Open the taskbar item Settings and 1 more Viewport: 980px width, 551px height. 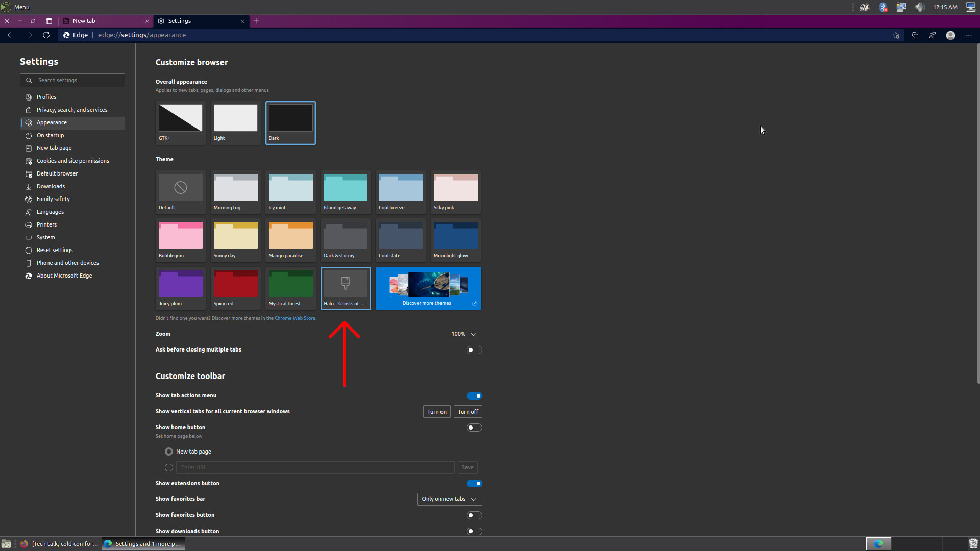tap(143, 544)
